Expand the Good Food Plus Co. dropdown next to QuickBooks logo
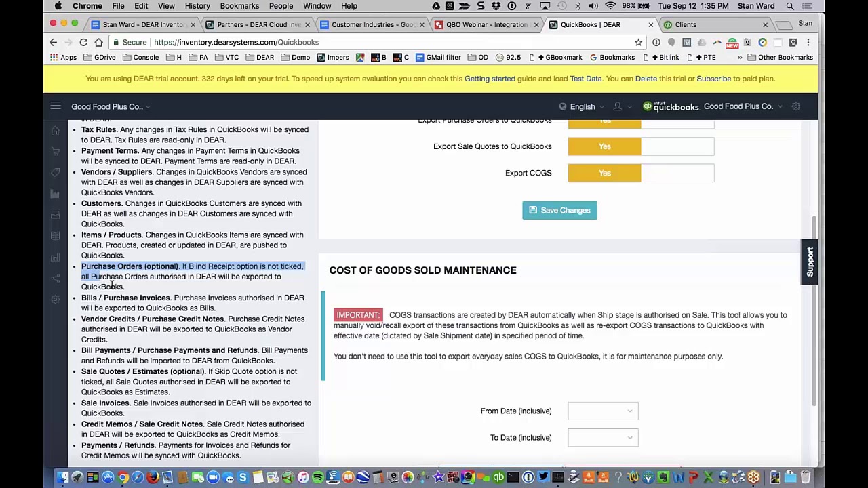 [x=743, y=106]
